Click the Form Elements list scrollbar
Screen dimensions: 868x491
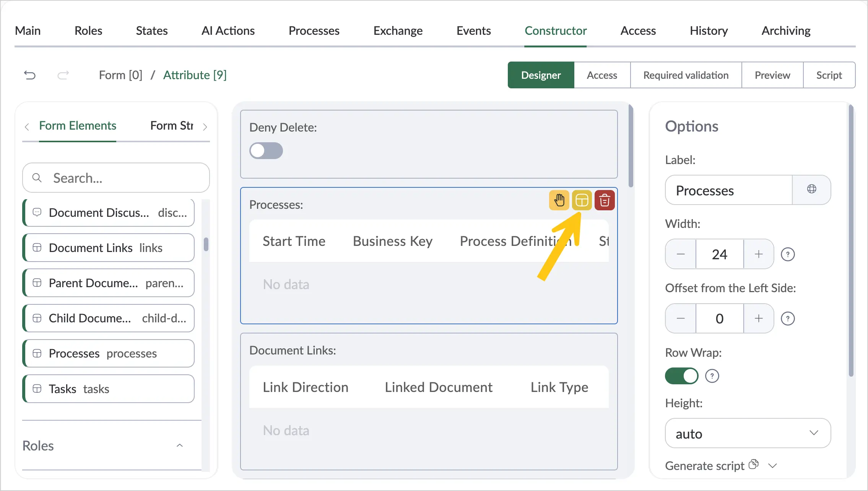206,244
